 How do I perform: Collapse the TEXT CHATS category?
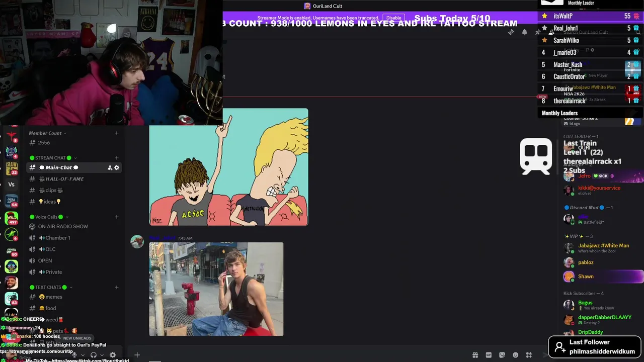[50, 287]
